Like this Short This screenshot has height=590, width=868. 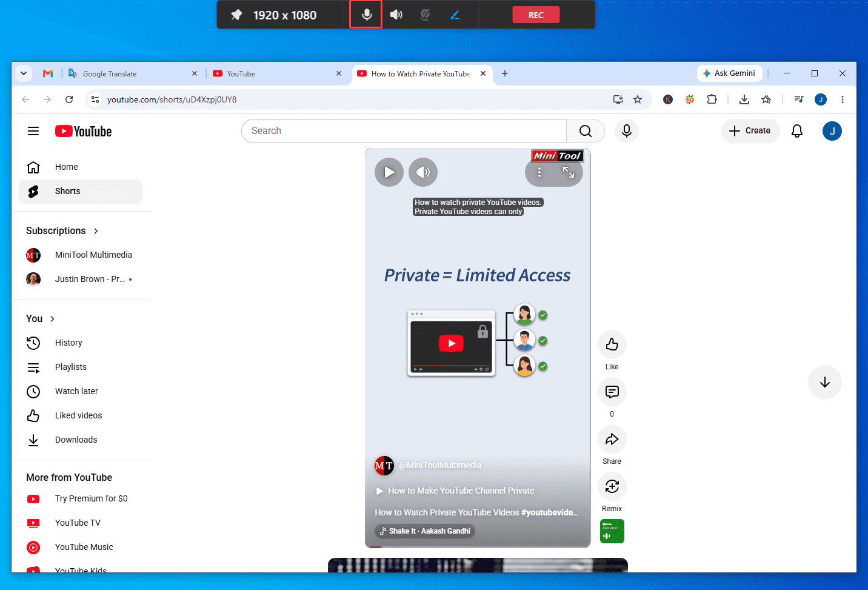coord(612,344)
